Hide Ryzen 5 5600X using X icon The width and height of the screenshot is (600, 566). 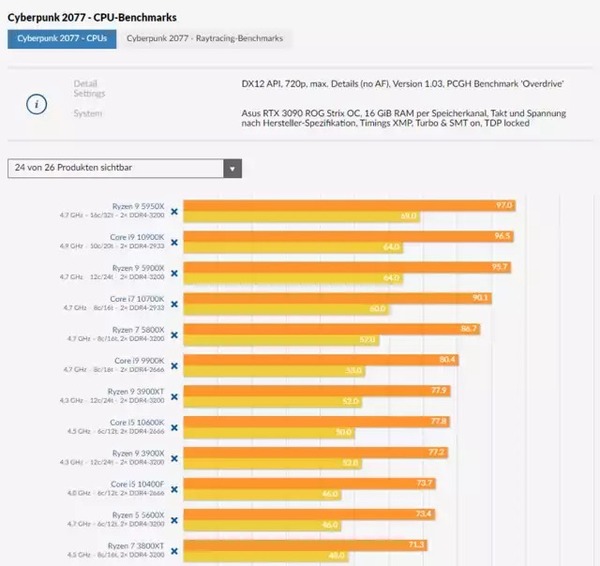174,520
